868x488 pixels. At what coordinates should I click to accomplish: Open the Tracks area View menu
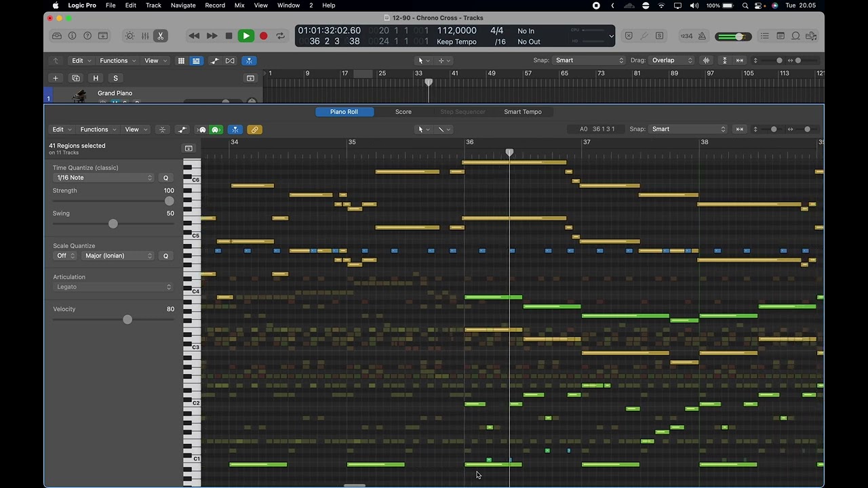click(155, 60)
